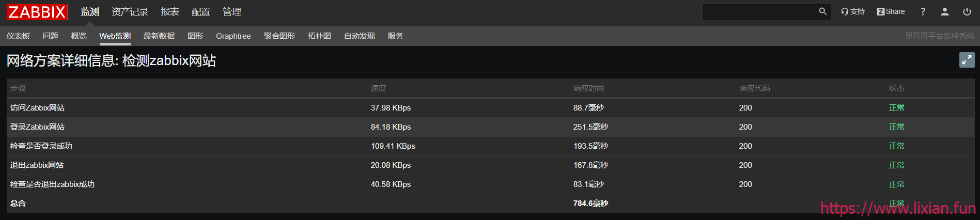The height and width of the screenshot is (220, 980).
Task: Focus the top search input field
Action: (x=760, y=11)
